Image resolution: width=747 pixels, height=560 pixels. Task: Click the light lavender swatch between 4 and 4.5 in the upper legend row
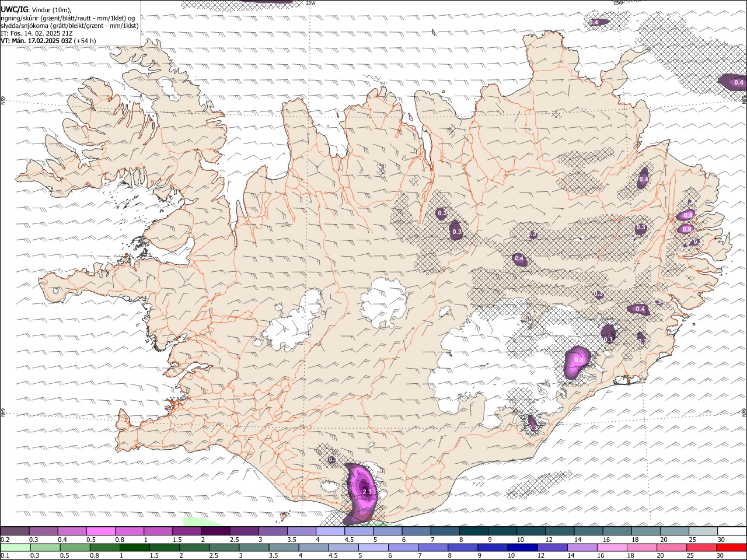point(330,531)
